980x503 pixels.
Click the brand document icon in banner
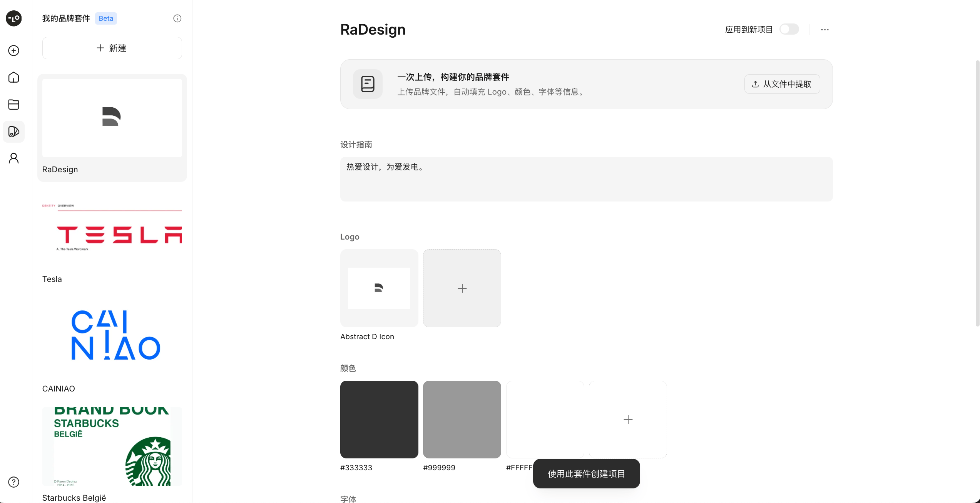[x=368, y=84]
